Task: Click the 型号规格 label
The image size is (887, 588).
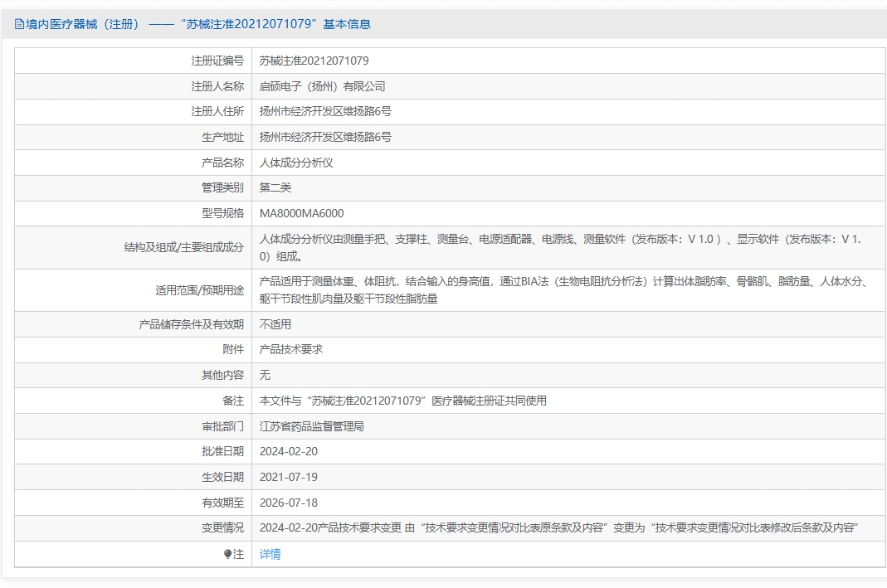Action: click(223, 213)
